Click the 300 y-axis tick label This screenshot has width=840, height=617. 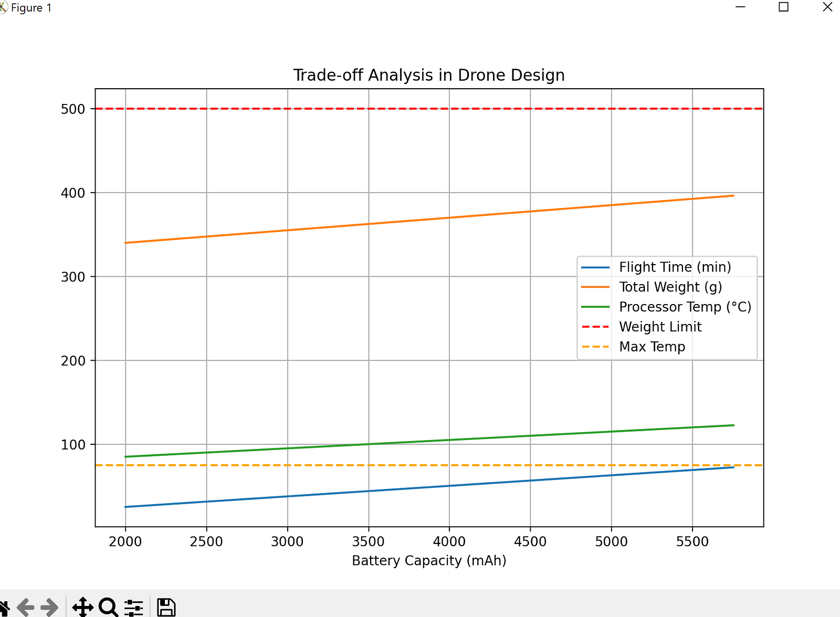73,277
